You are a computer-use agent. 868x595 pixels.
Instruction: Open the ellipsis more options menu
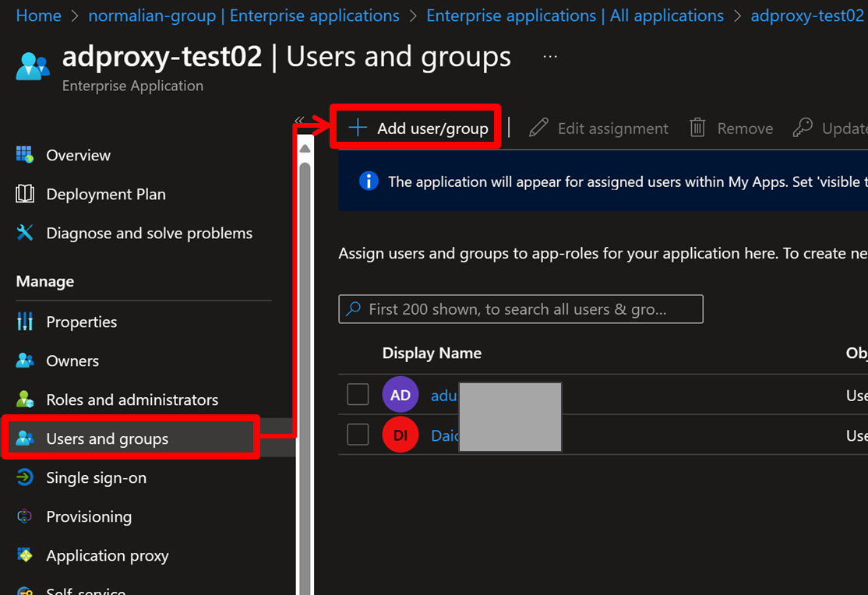pyautogui.click(x=549, y=56)
